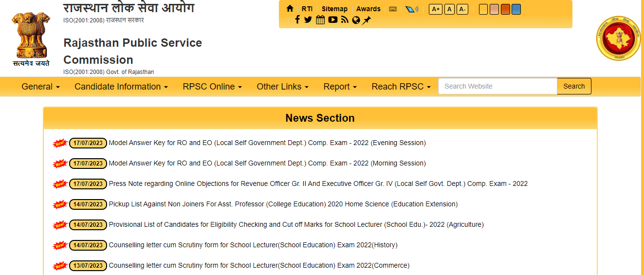Open Counselling letter School Lecturer Commerce news

259,266
